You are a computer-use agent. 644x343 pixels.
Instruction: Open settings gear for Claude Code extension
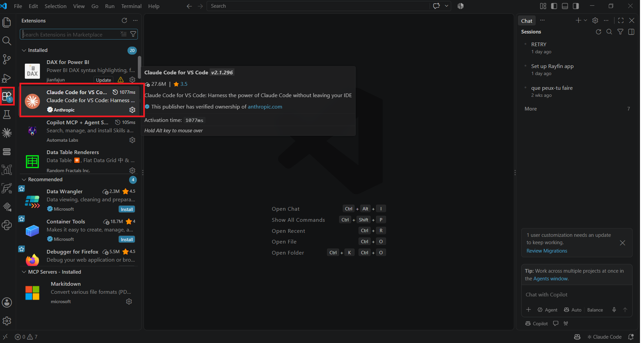[x=132, y=110]
